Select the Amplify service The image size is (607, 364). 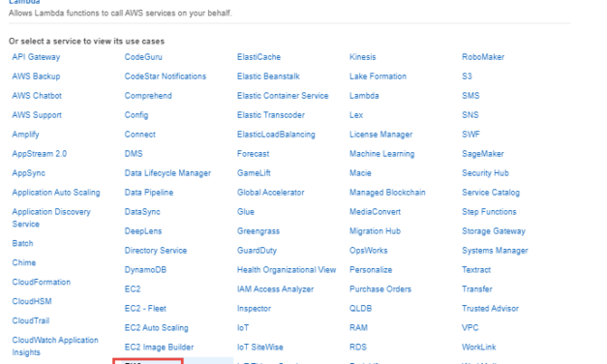25,135
